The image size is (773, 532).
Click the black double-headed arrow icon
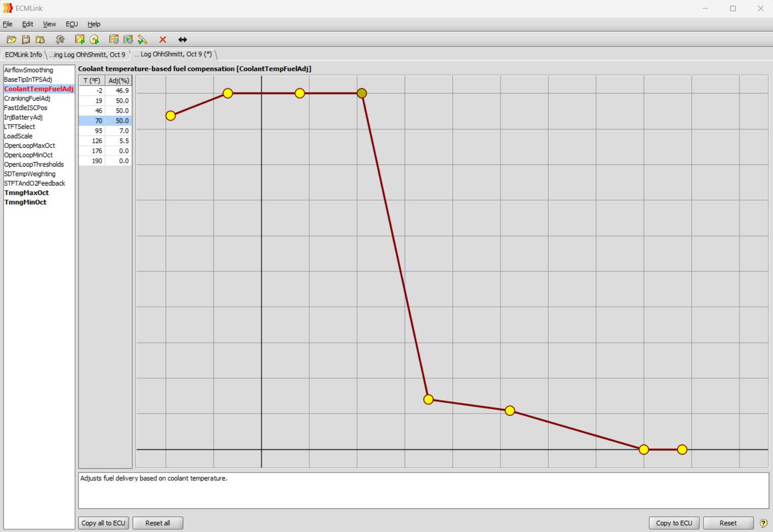pos(183,40)
